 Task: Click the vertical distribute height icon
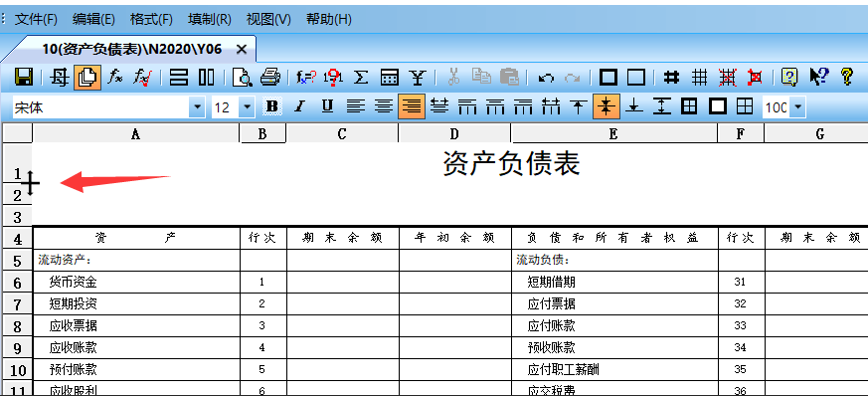661,106
